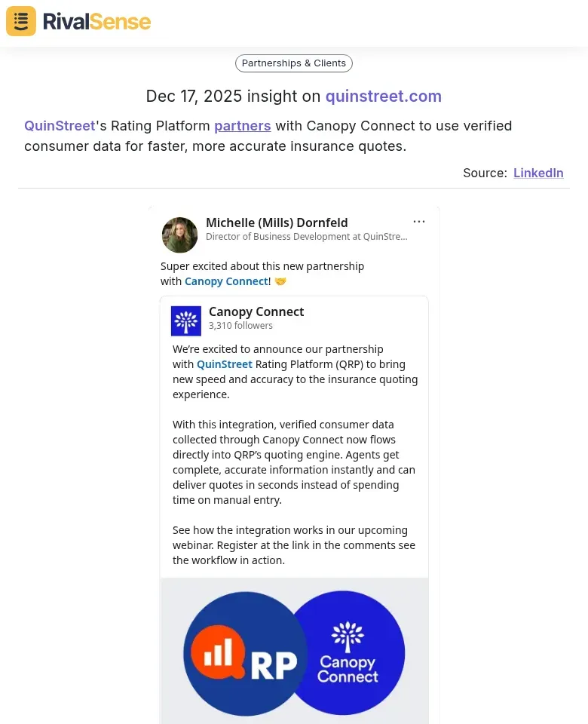Select the Partnerships & Clients category pill

point(293,63)
